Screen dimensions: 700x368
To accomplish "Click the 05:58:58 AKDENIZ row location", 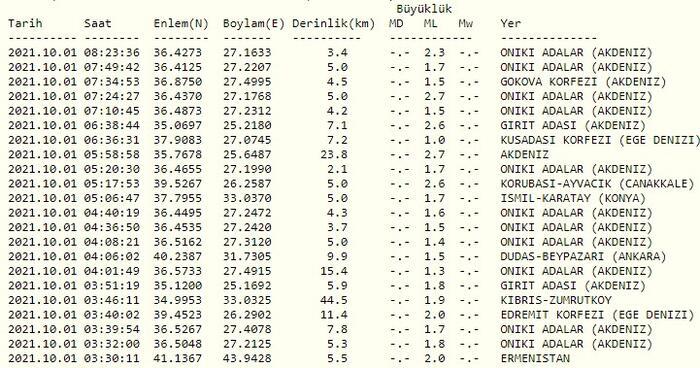I will click(x=525, y=155).
